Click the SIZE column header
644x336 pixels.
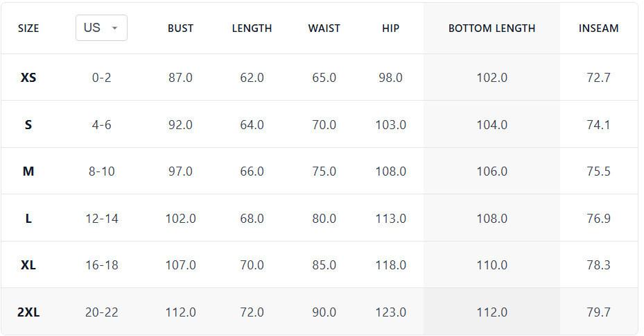(28, 28)
